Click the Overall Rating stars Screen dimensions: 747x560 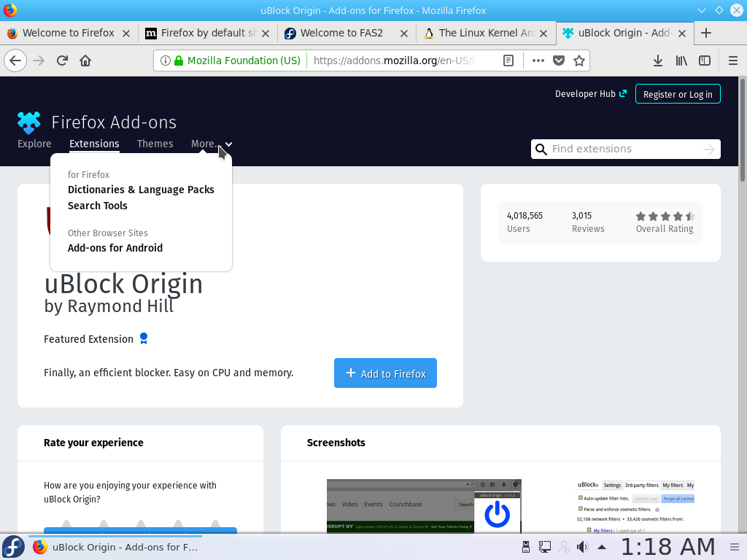(x=665, y=217)
